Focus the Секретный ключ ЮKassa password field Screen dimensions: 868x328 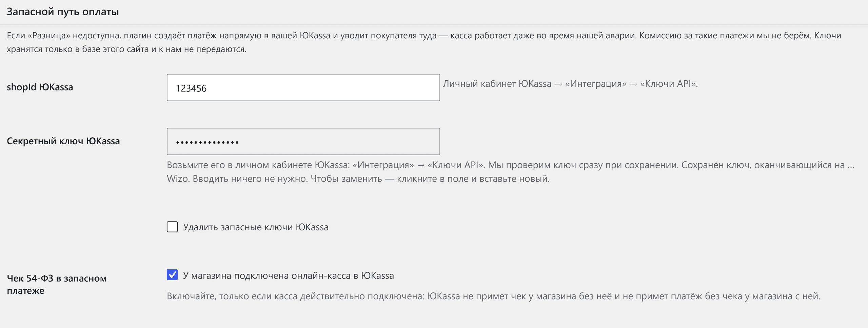(x=303, y=141)
